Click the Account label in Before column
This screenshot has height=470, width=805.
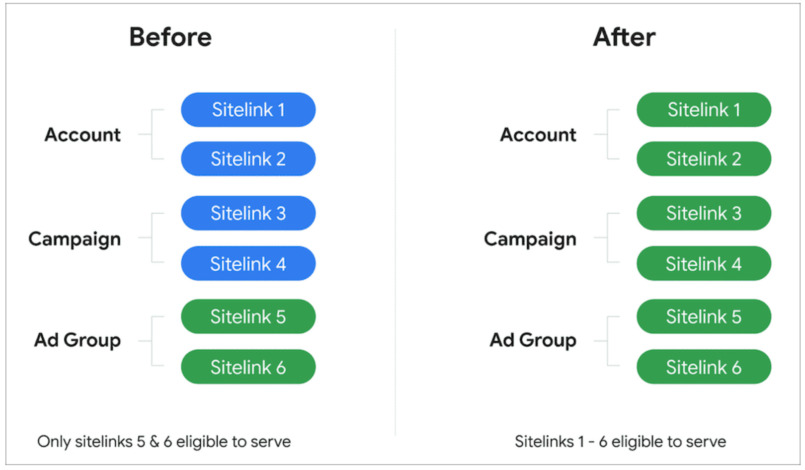[x=83, y=135]
